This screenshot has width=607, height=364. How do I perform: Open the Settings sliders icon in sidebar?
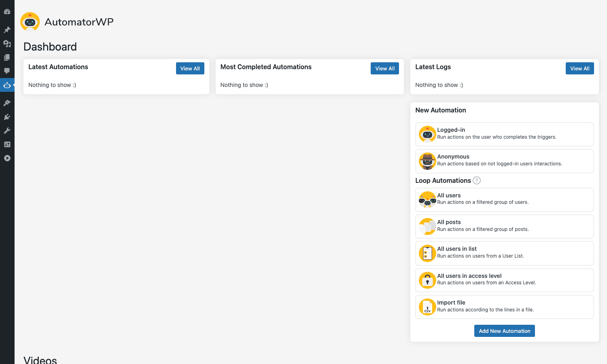(x=7, y=144)
